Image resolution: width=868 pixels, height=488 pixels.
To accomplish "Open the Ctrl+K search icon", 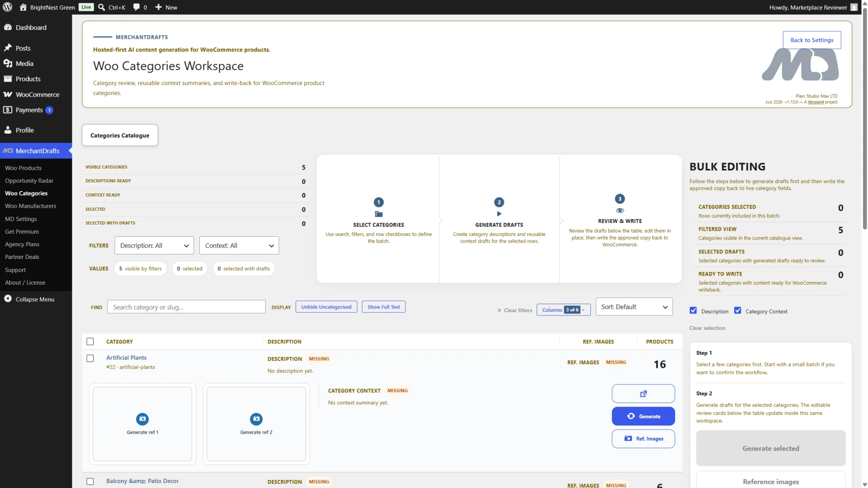I will (102, 7).
